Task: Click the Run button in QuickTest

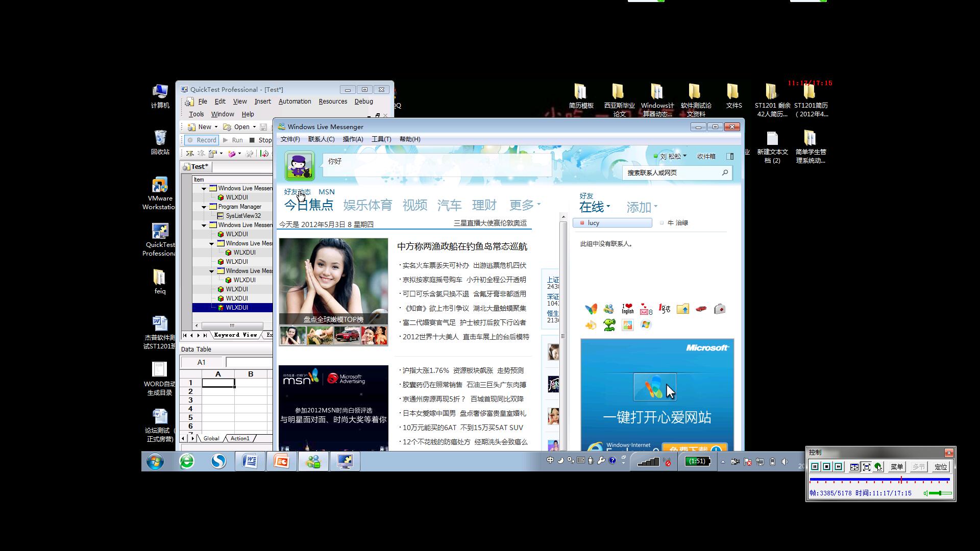Action: pos(233,140)
